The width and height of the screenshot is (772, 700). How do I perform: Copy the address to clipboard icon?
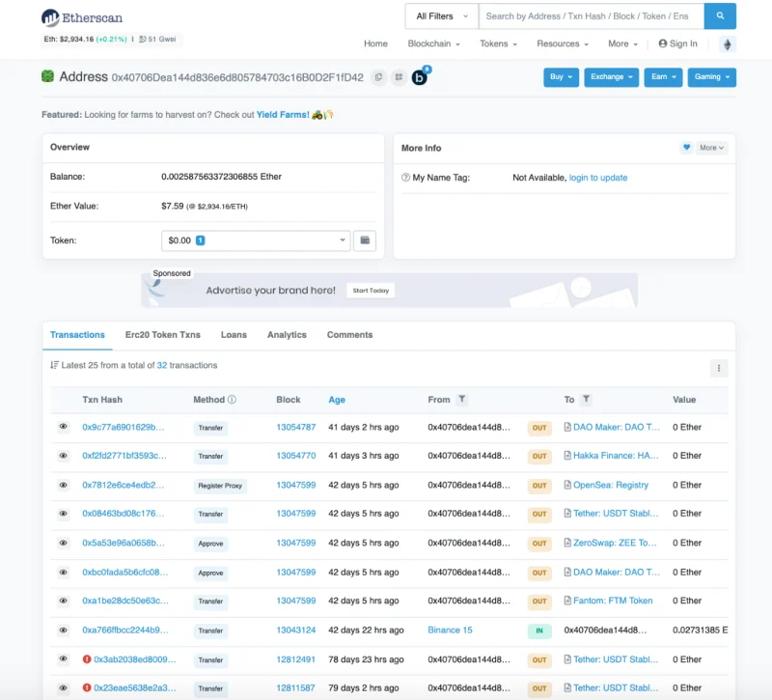pyautogui.click(x=378, y=77)
